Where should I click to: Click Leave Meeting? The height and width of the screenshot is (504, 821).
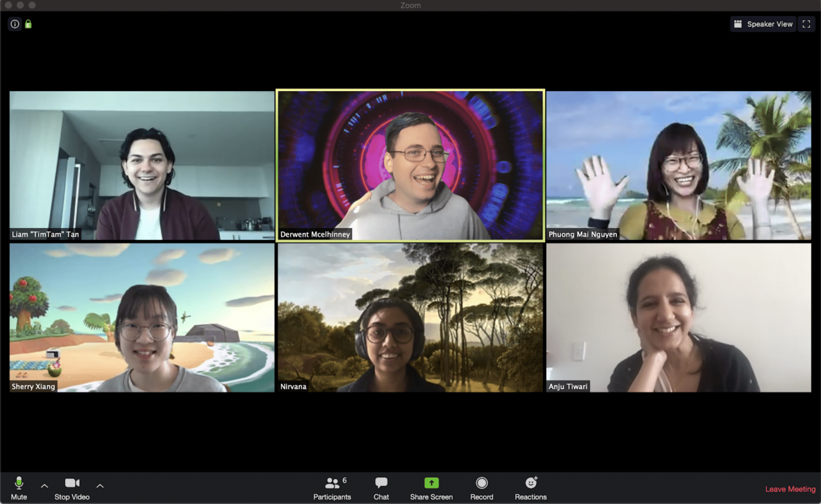point(790,489)
